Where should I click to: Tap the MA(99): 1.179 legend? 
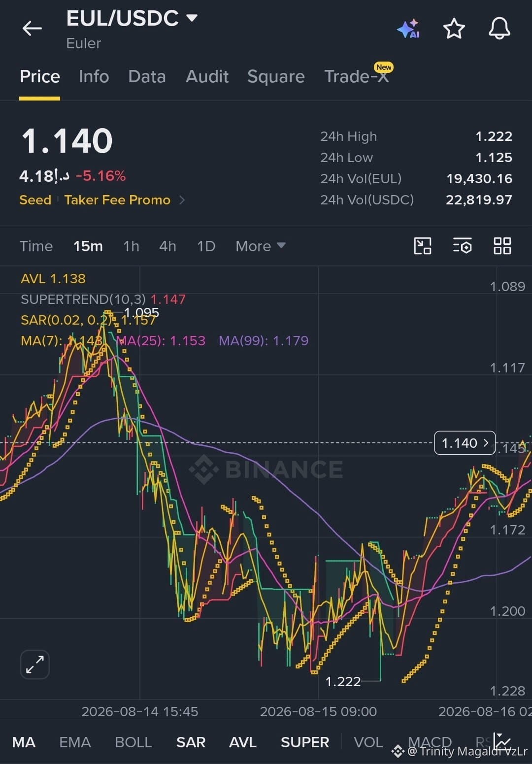point(264,340)
